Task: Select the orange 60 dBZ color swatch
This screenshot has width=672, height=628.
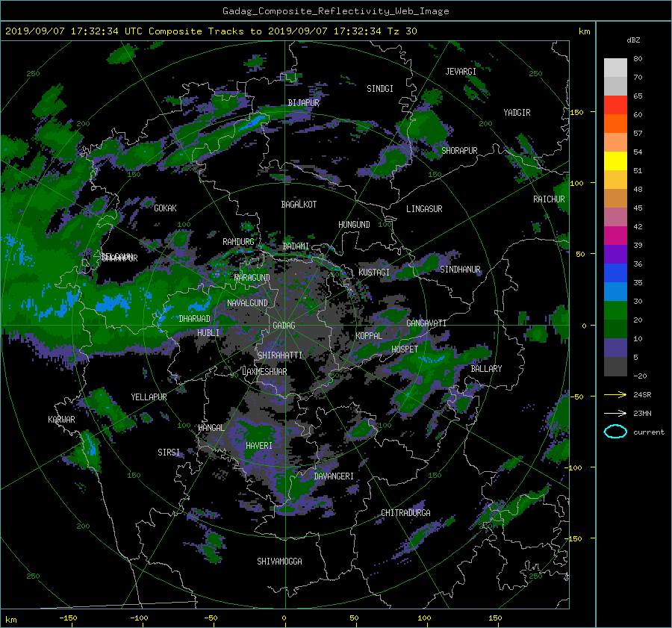Action: (x=615, y=123)
